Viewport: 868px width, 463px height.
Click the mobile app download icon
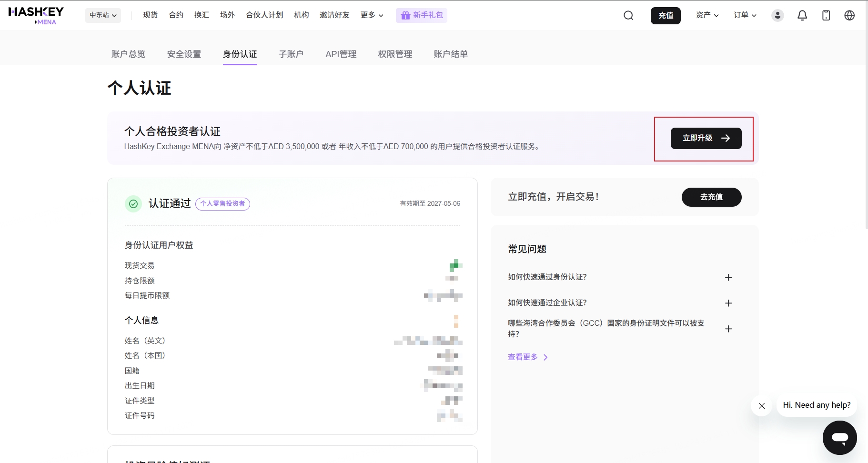(826, 15)
